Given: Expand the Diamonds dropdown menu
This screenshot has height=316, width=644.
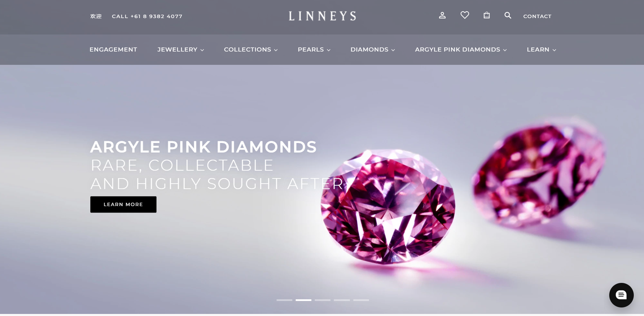Looking at the screenshot, I should (x=373, y=49).
